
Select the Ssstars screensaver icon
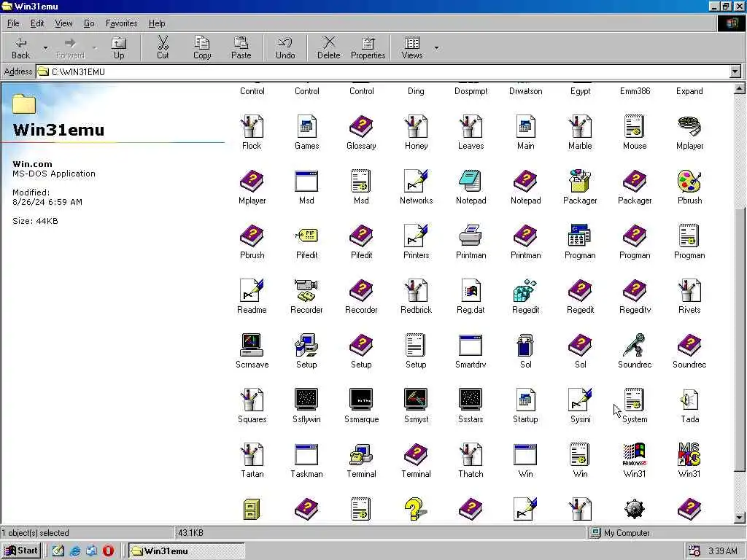(x=471, y=400)
